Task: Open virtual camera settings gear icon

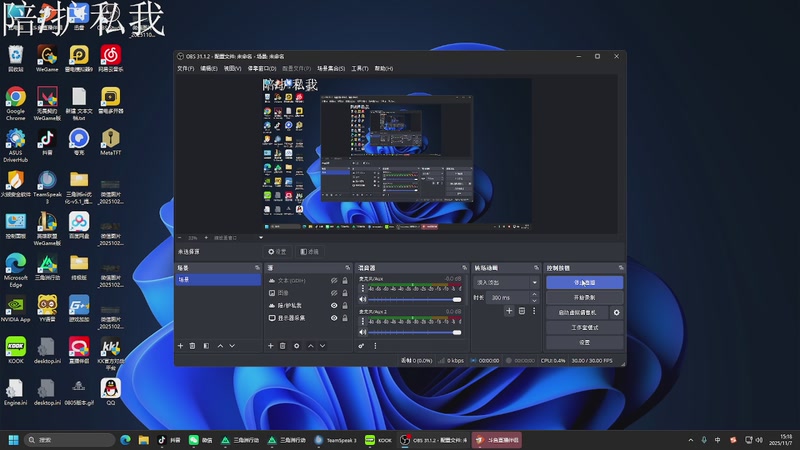Action: tap(617, 313)
